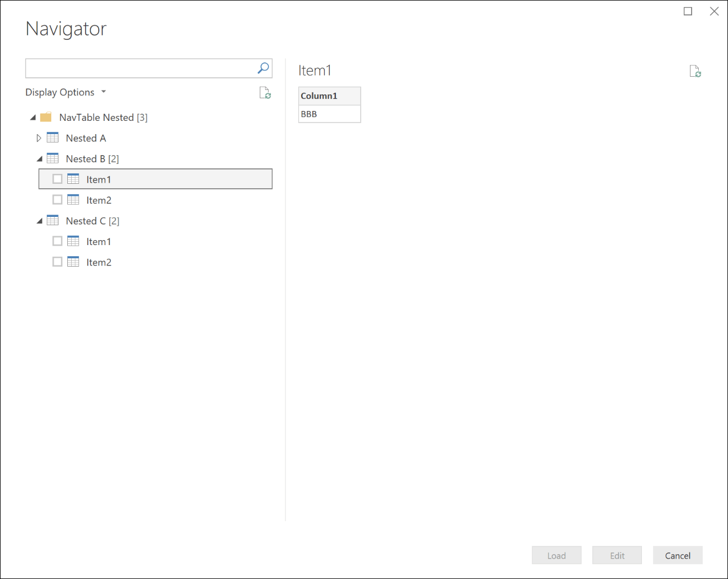Click the NavTable Nested folder icon
728x579 pixels.
tap(46, 116)
